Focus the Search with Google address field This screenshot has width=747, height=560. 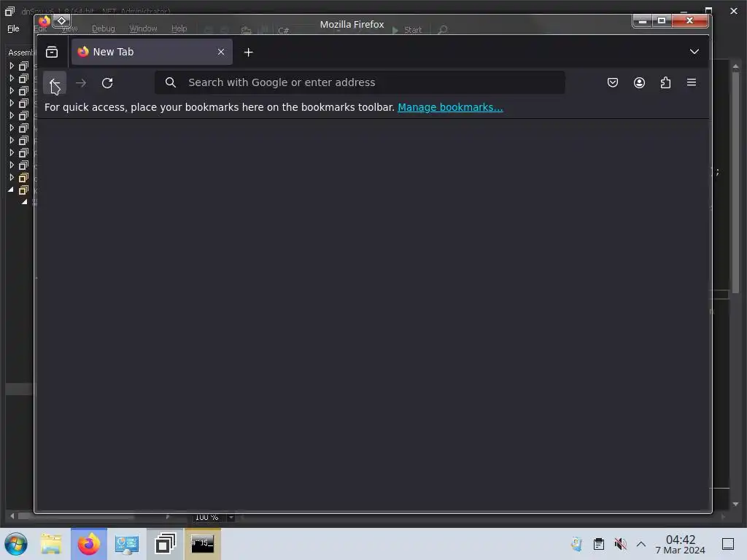(360, 82)
